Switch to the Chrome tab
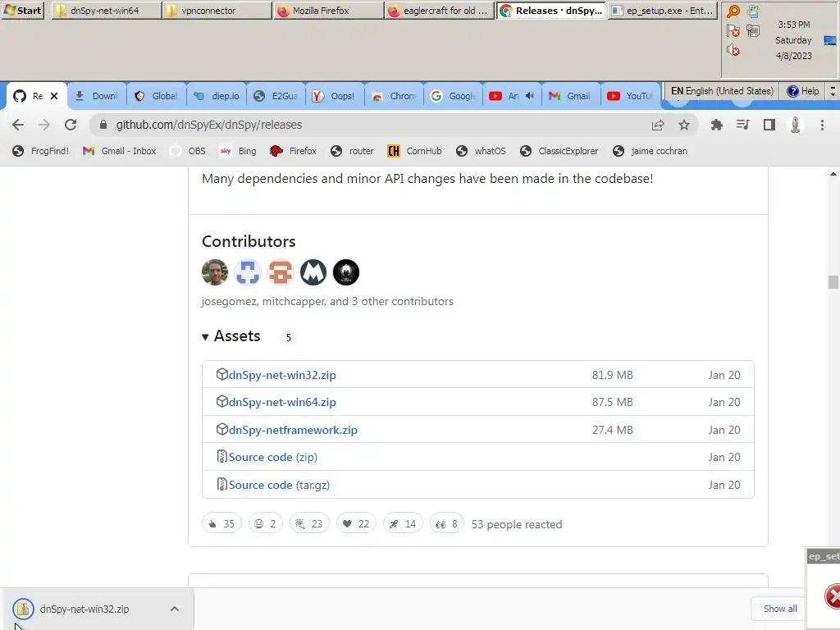The image size is (840, 630). click(x=394, y=96)
